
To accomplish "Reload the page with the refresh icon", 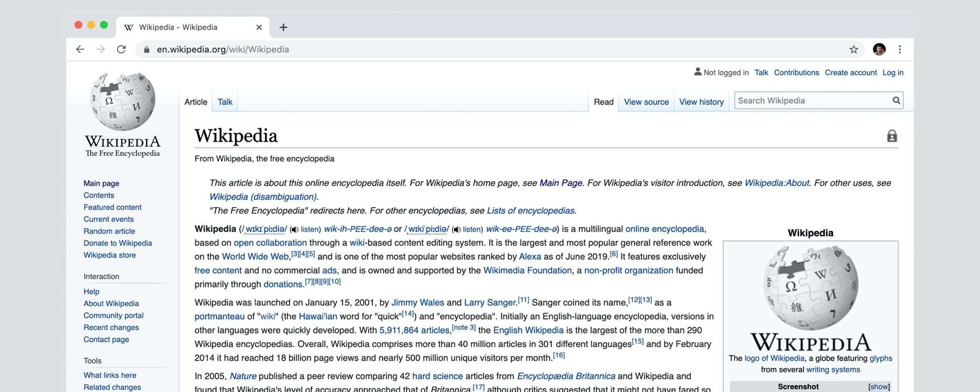I will tap(121, 49).
